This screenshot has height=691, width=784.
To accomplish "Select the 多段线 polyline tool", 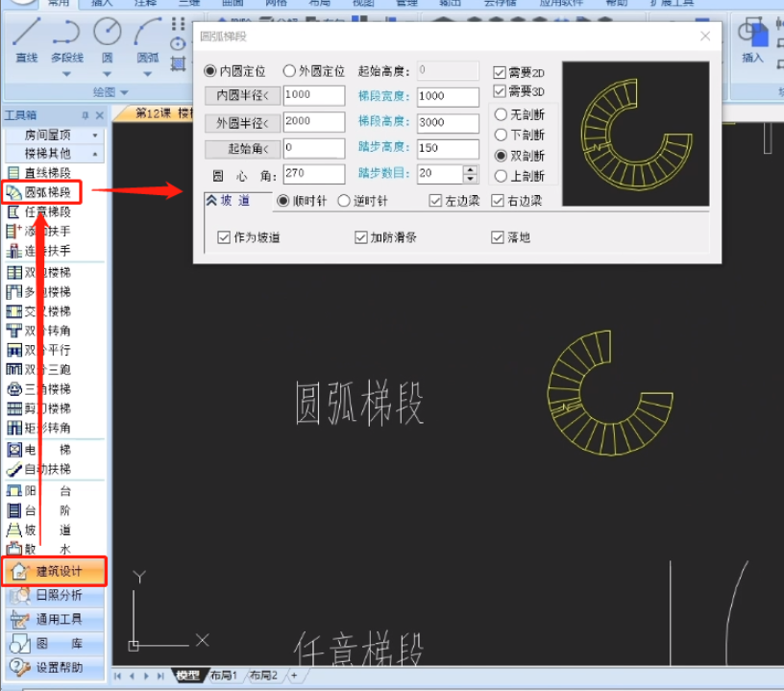I will 66,40.
